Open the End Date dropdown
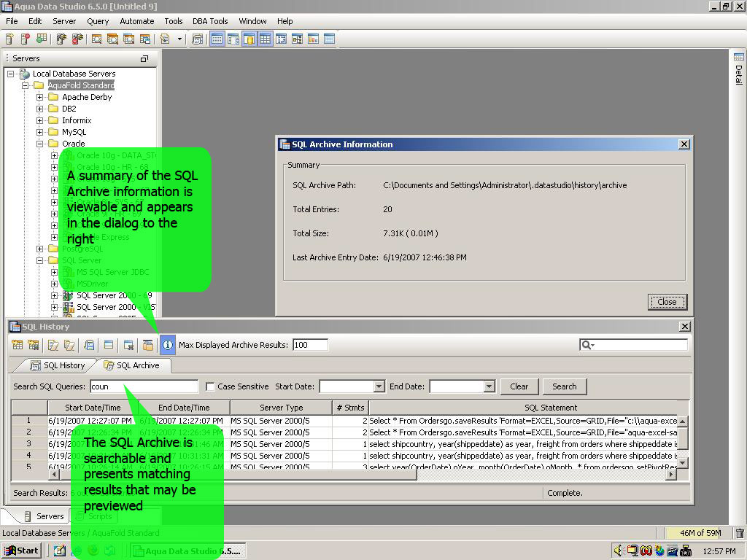Screen dimensions: 747x560 (x=489, y=386)
